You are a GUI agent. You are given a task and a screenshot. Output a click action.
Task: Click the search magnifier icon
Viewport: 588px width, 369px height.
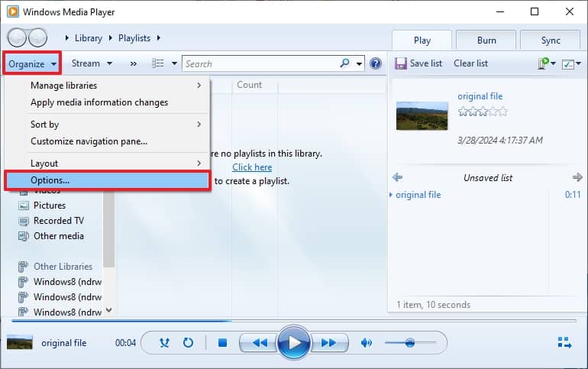(x=344, y=63)
